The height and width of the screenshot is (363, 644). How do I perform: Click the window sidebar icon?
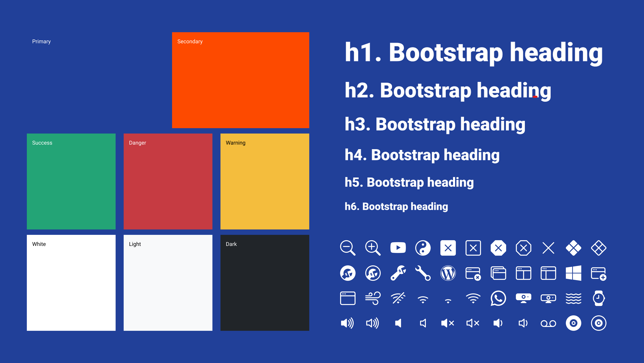[549, 273]
